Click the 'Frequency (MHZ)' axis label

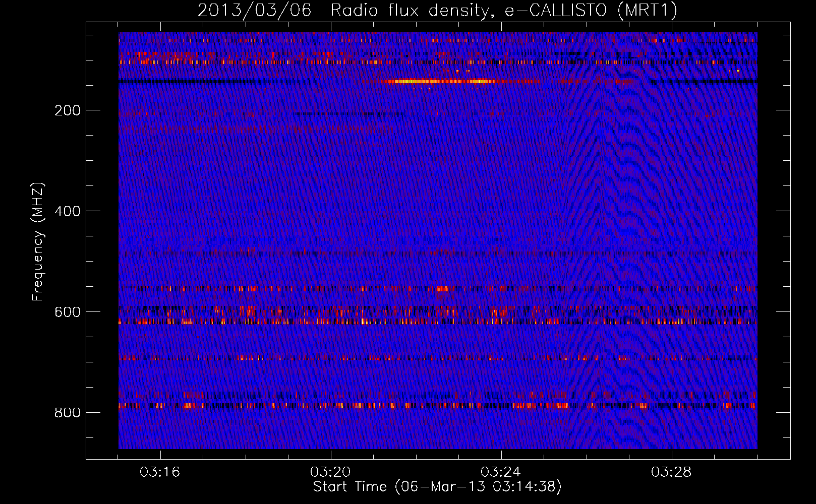37,242
